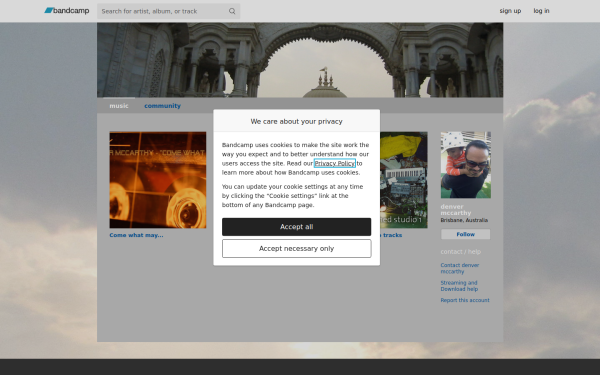Open the Come what may album cover
Viewport: 600px width, 375px height.
[158, 180]
